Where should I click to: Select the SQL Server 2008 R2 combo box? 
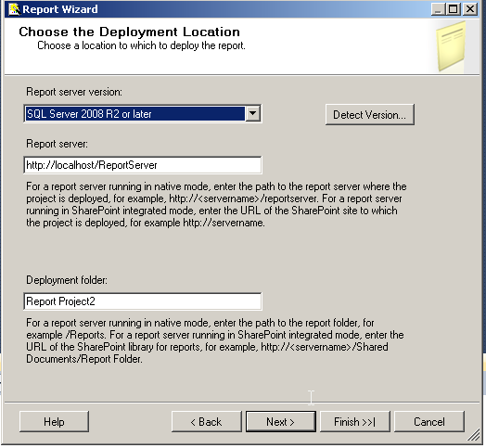click(x=143, y=114)
